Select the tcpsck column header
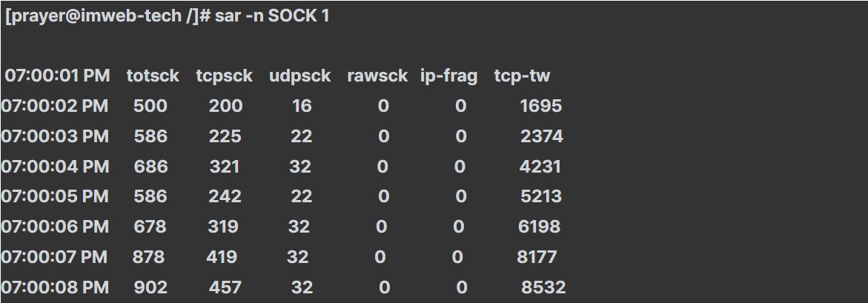 (224, 76)
